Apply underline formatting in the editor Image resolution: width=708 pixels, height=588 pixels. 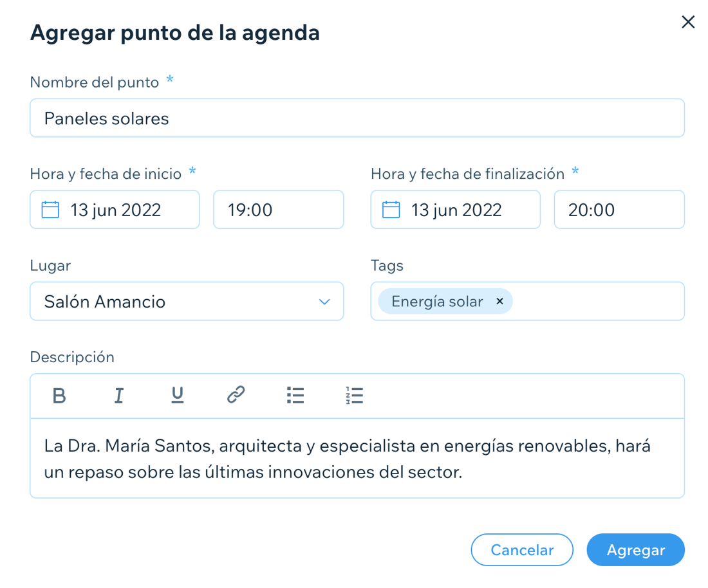177,396
